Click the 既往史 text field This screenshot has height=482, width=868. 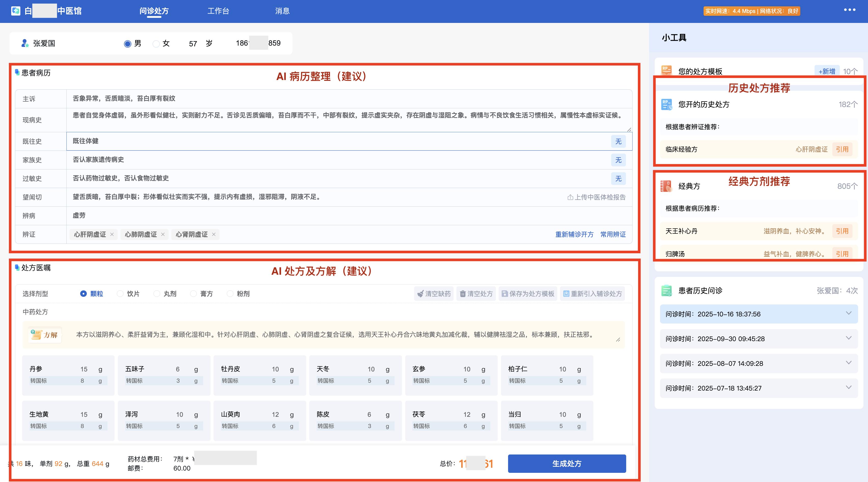pyautogui.click(x=337, y=141)
